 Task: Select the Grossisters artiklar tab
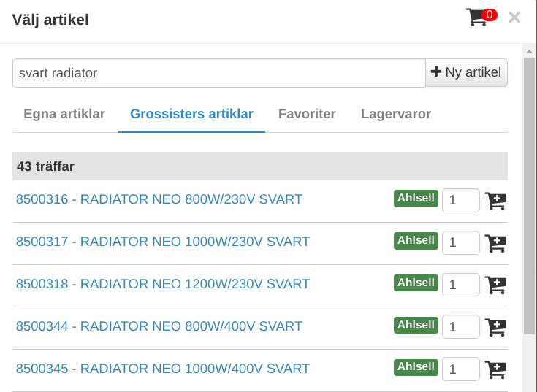pyautogui.click(x=191, y=114)
